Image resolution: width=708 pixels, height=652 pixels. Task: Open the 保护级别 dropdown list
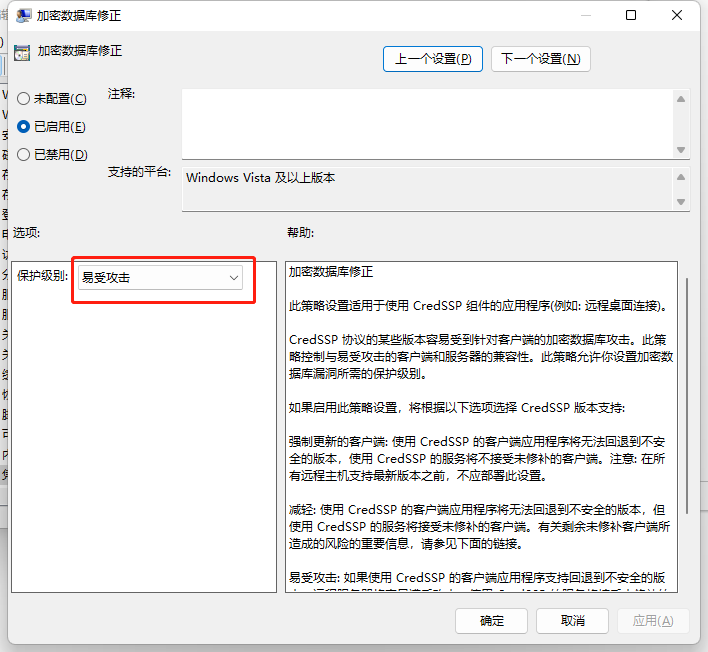pyautogui.click(x=161, y=278)
